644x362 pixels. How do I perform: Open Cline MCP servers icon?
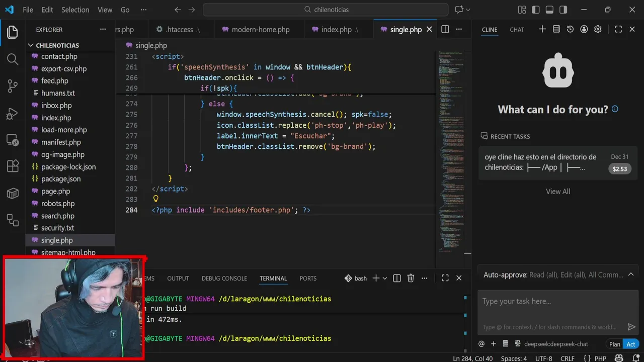(556, 30)
